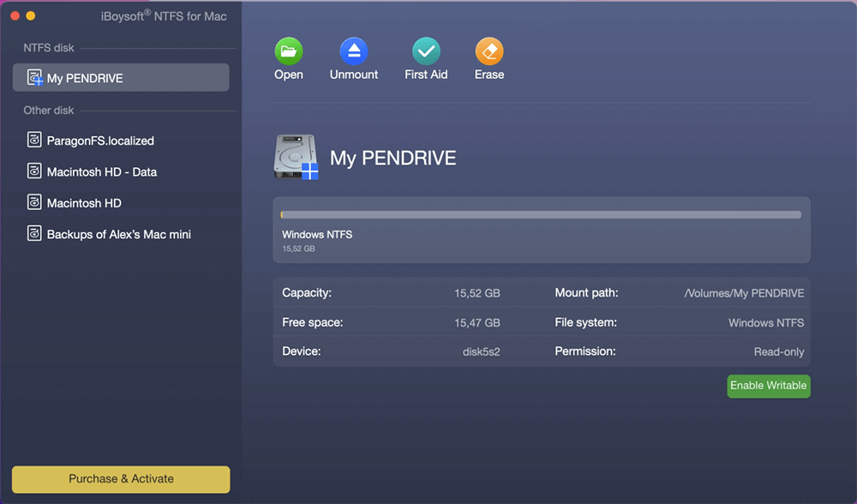Select ParagonFS.localized in the sidebar

[100, 141]
